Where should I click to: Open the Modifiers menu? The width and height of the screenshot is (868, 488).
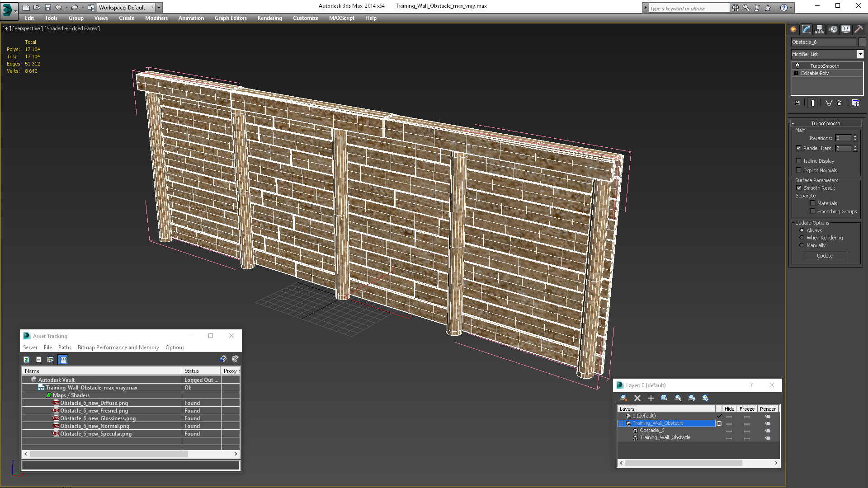[156, 18]
